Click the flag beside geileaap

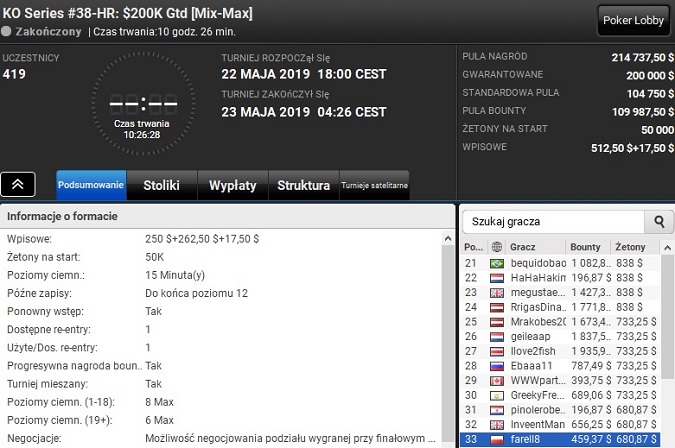(497, 337)
